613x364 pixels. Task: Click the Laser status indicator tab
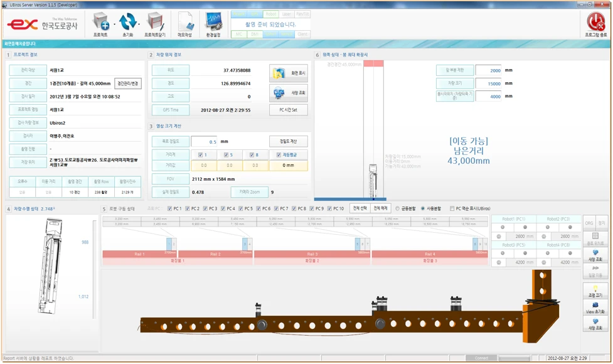[287, 14]
